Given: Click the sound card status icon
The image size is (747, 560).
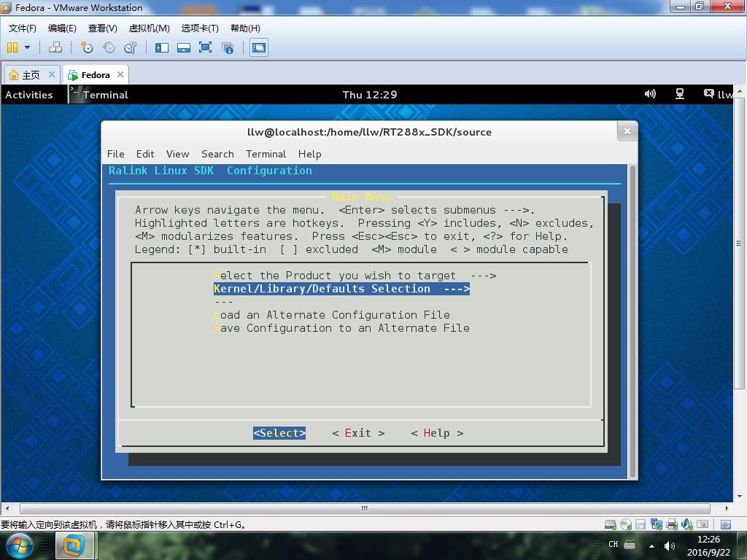Looking at the screenshot, I should click(x=687, y=525).
